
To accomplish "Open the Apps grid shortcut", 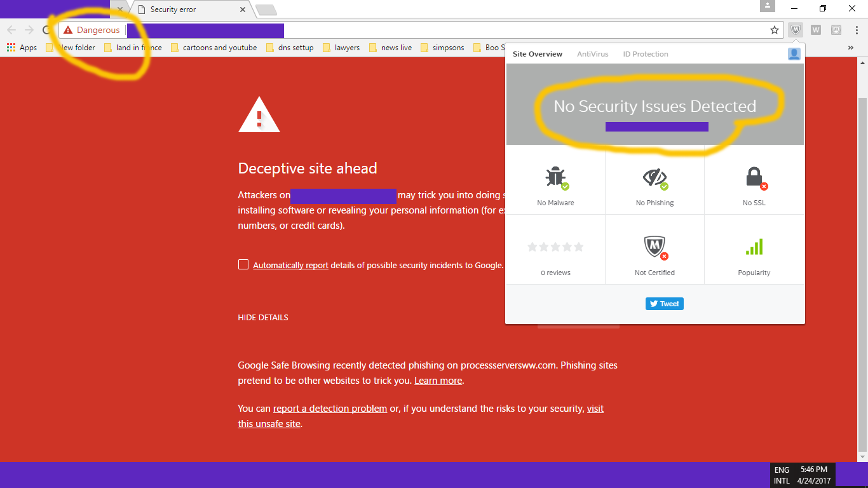I will point(22,48).
